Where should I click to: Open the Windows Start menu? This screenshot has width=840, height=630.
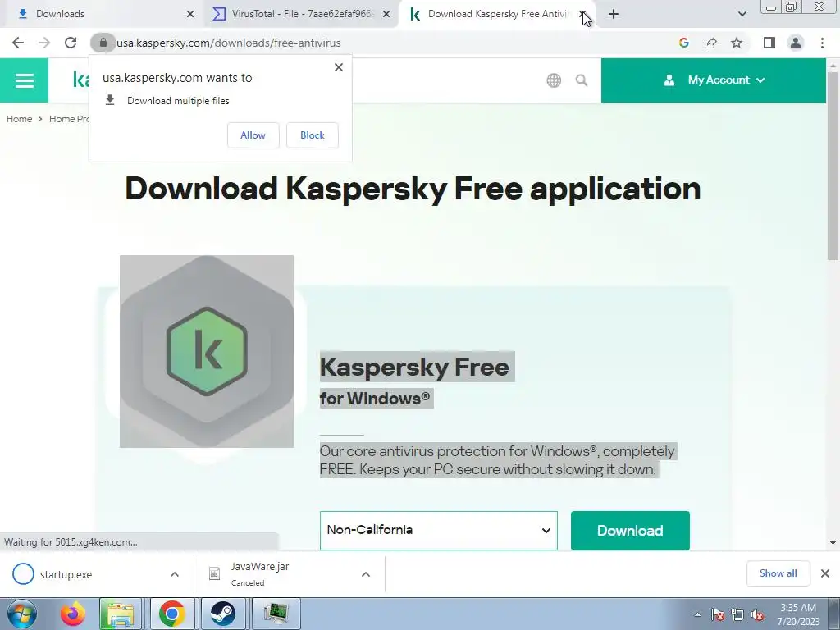(x=22, y=614)
